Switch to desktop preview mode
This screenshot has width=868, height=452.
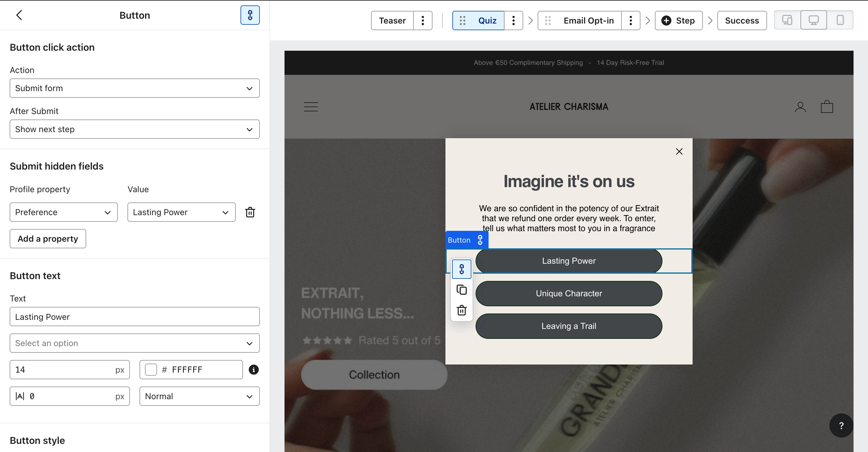[x=813, y=20]
